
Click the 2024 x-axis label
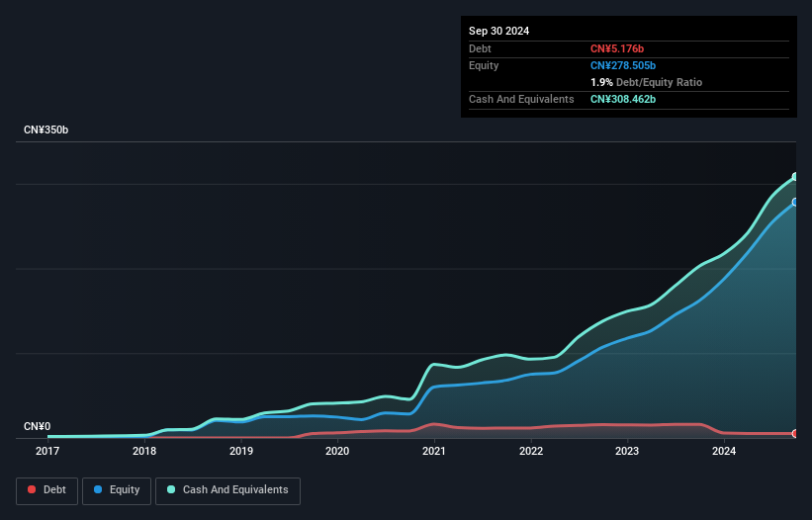tap(724, 451)
